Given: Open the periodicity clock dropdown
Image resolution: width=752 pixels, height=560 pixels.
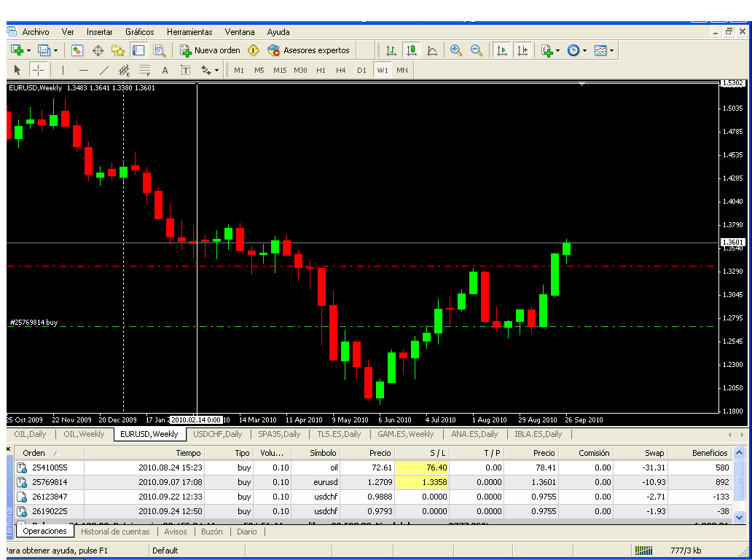Looking at the screenshot, I should click(x=585, y=50).
